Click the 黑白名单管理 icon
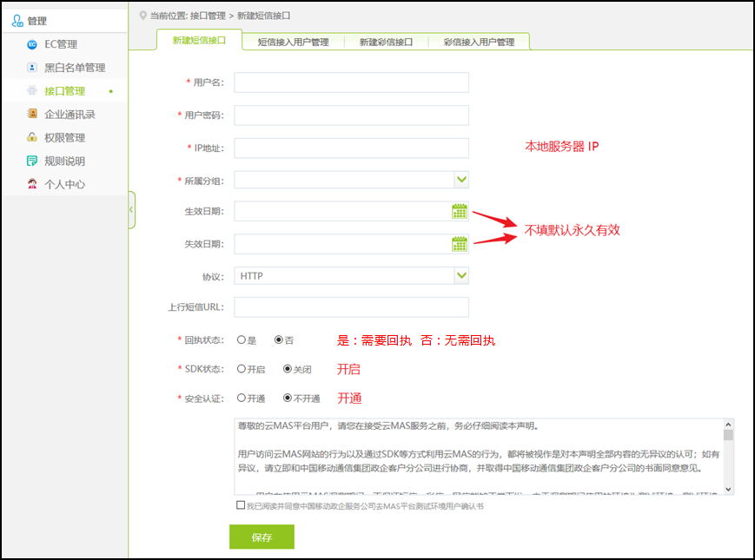The height and width of the screenshot is (560, 755). (32, 68)
